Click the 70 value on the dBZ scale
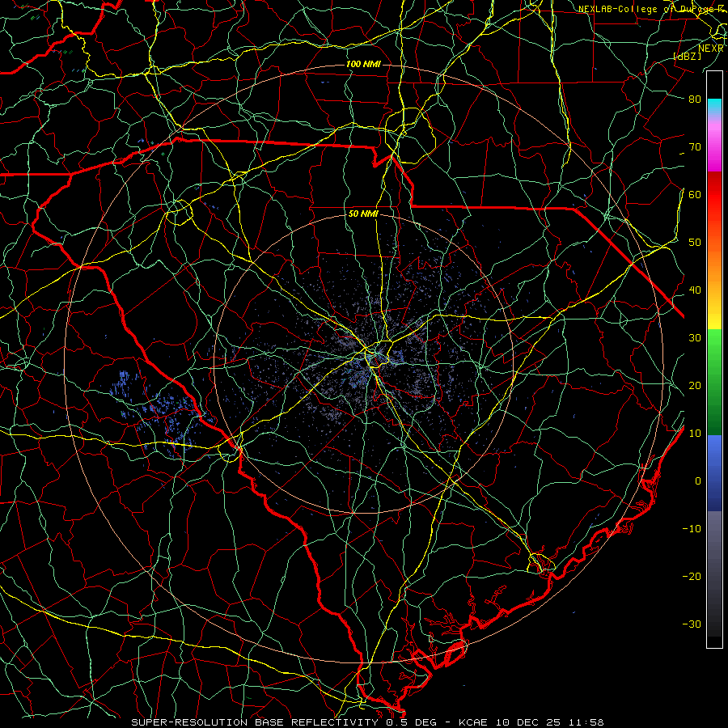This screenshot has width=728, height=728. click(695, 146)
